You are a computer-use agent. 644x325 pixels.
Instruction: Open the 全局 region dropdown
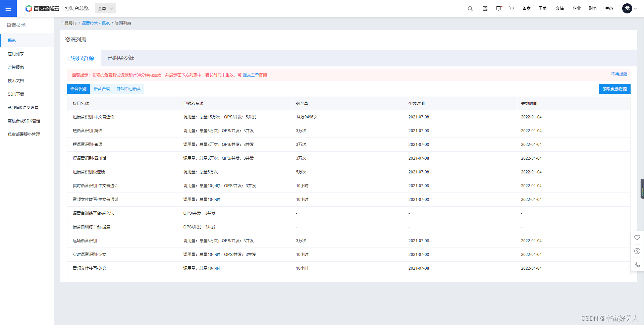point(106,8)
